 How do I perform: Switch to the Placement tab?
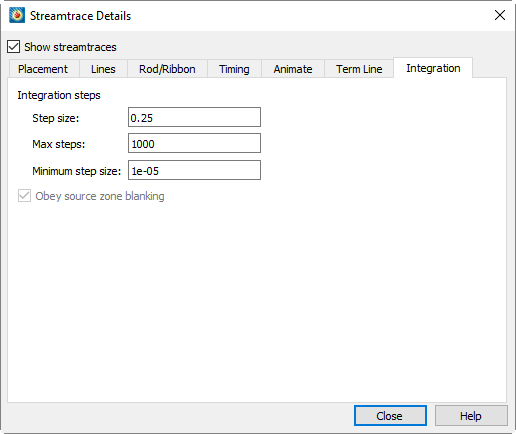coord(43,69)
